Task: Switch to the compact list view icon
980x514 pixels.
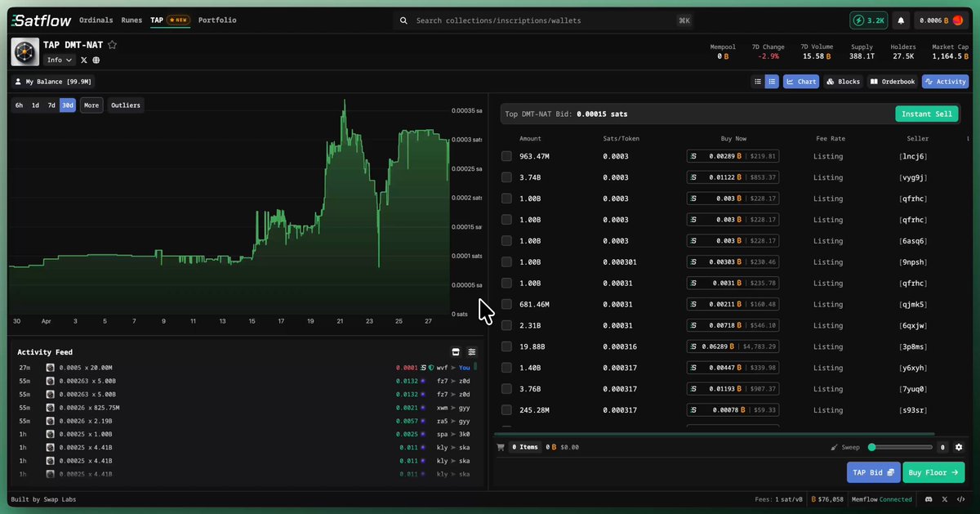Action: 758,82
